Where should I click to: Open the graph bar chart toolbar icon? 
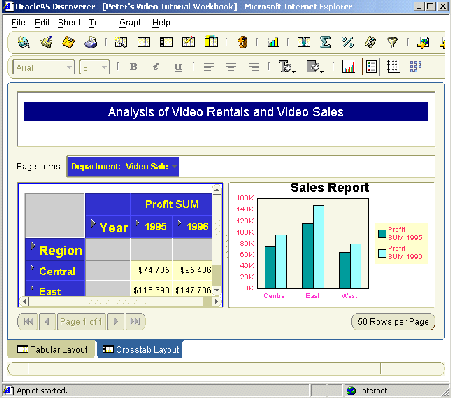pyautogui.click(x=273, y=42)
